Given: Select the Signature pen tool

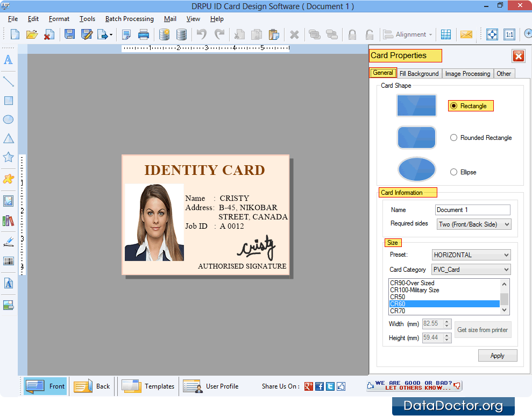Looking at the screenshot, I should coord(9,242).
